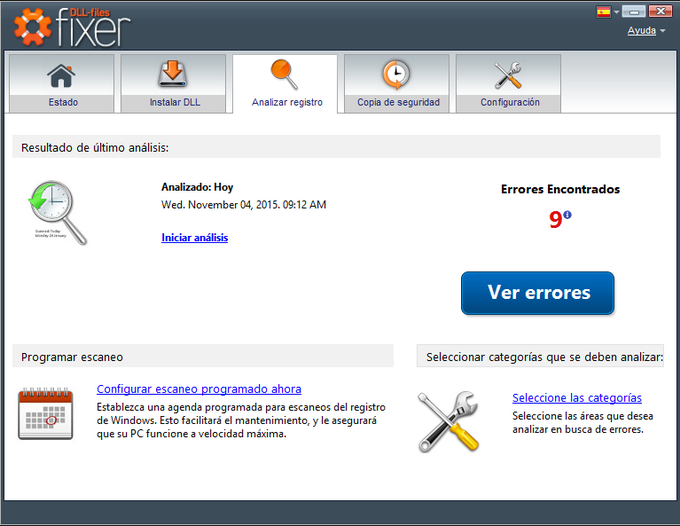The height and width of the screenshot is (526, 680).
Task: Click the large tools categories icon
Action: pos(448,421)
